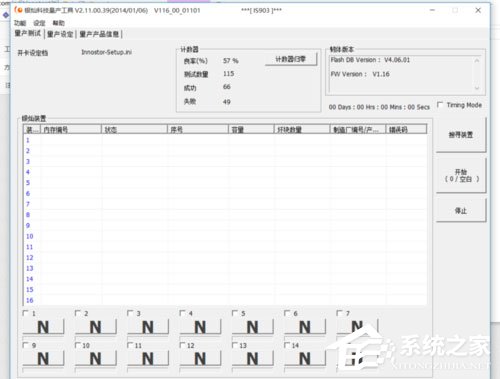Click the 状态 column header
This screenshot has height=379, width=500.
[x=134, y=129]
